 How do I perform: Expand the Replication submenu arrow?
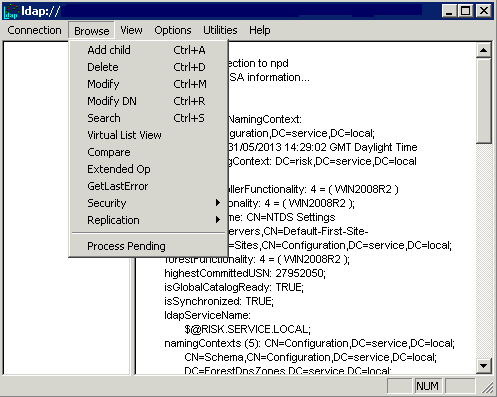click(x=218, y=220)
